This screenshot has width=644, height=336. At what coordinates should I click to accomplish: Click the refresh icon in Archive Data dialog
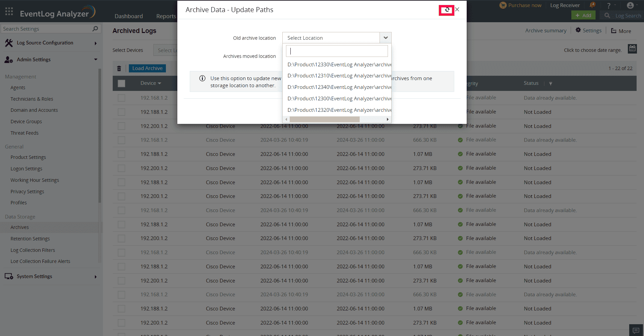coord(446,10)
